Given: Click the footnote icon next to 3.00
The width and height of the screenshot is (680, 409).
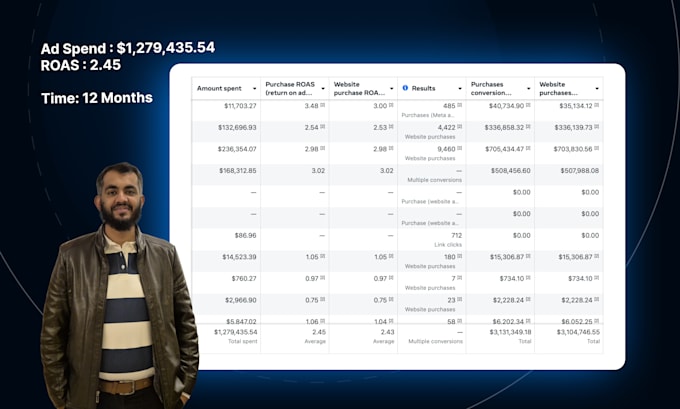Looking at the screenshot, I should coord(391,105).
